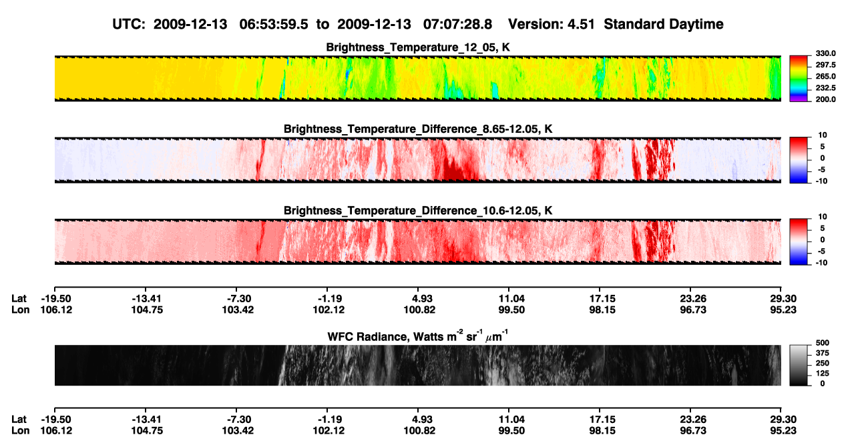This screenshot has height=445, width=868.
Task: Click the 8.65-12.05 difference image strip
Action: [x=417, y=160]
